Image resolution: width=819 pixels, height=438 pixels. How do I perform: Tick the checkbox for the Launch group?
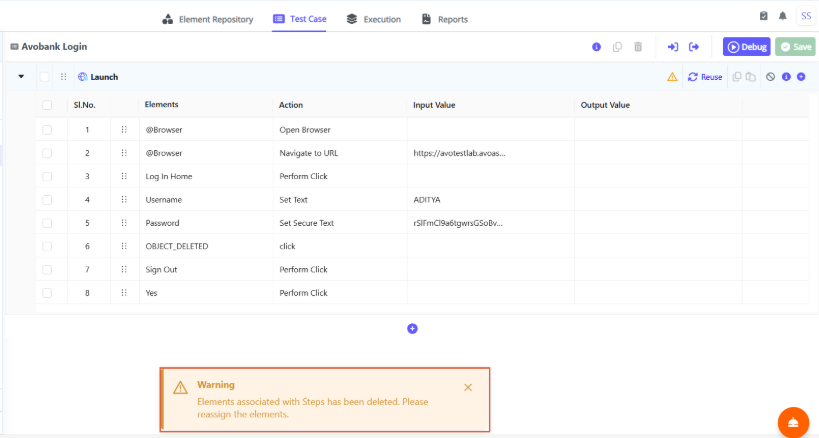coord(44,77)
